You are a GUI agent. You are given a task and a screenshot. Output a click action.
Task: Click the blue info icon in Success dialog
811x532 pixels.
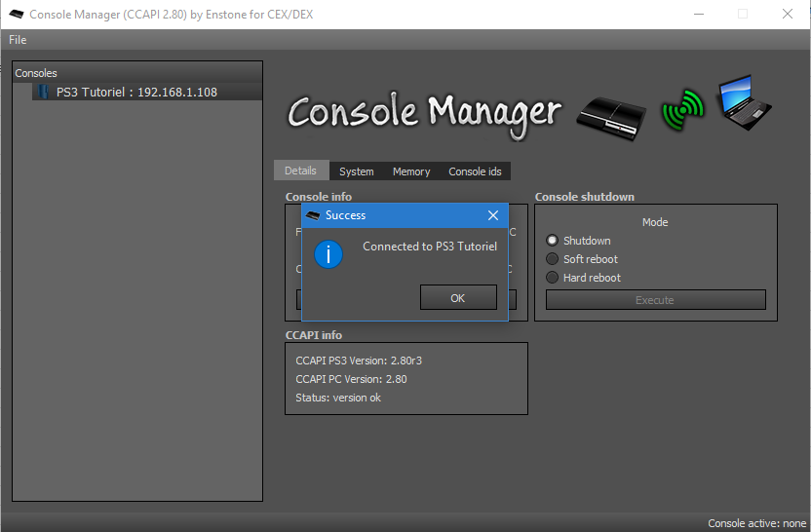328,254
